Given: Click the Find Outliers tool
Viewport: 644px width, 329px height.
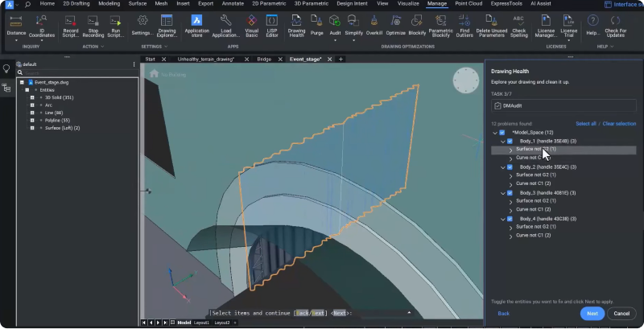Looking at the screenshot, I should point(465,23).
